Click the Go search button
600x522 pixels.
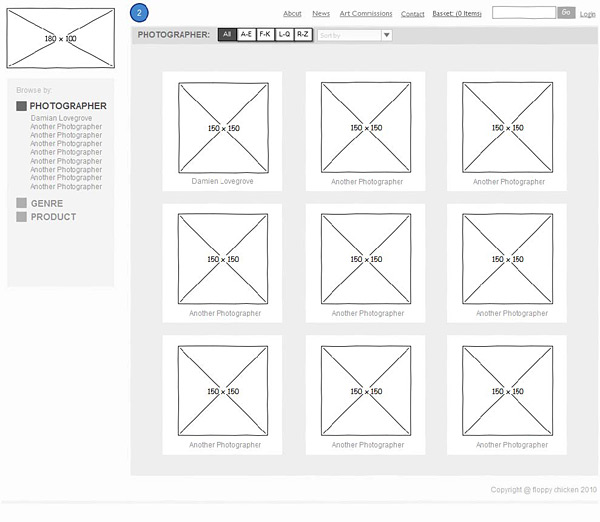tap(566, 13)
